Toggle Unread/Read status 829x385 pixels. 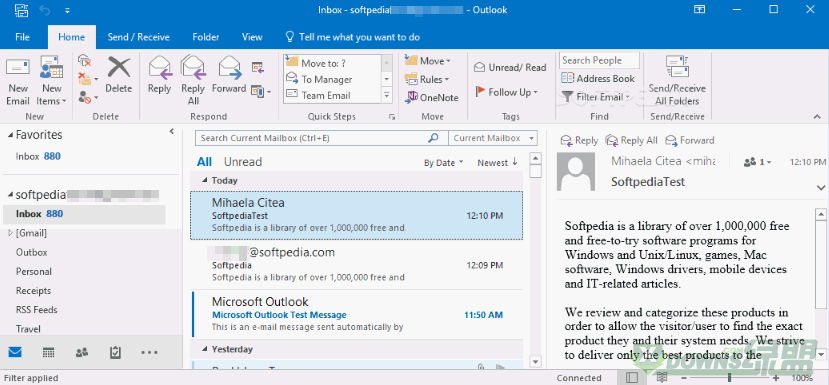point(510,67)
